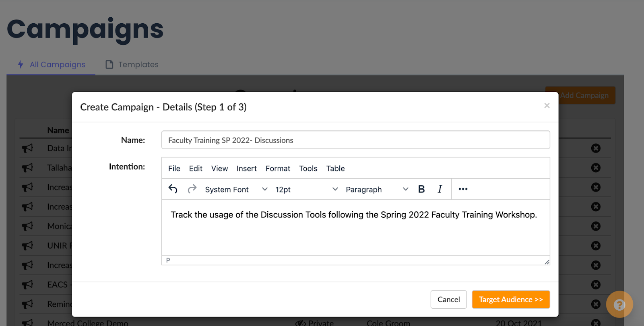Close the Create Campaign dialog with X
Image resolution: width=644 pixels, height=326 pixels.
pyautogui.click(x=547, y=106)
